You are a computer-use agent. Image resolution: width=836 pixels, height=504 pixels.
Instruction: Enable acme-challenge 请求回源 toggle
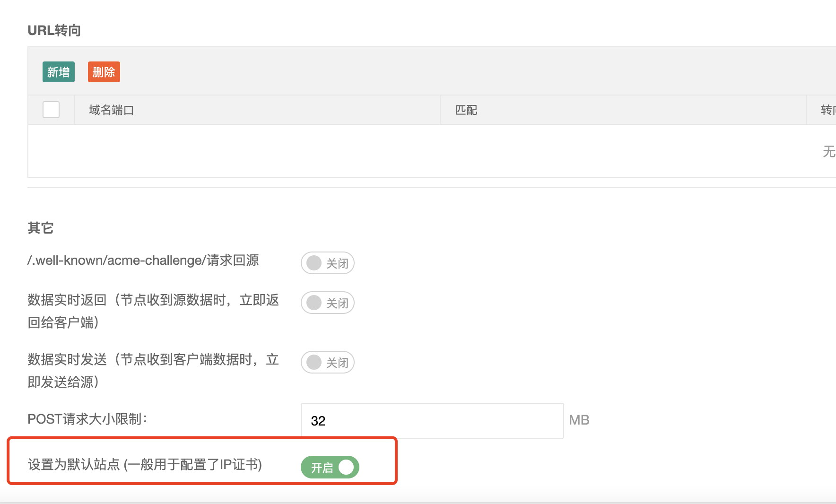327,263
